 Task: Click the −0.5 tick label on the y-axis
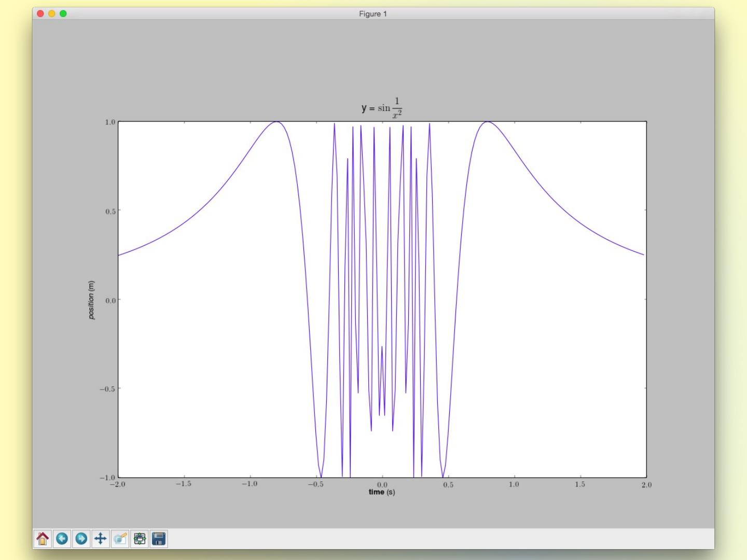pyautogui.click(x=108, y=389)
